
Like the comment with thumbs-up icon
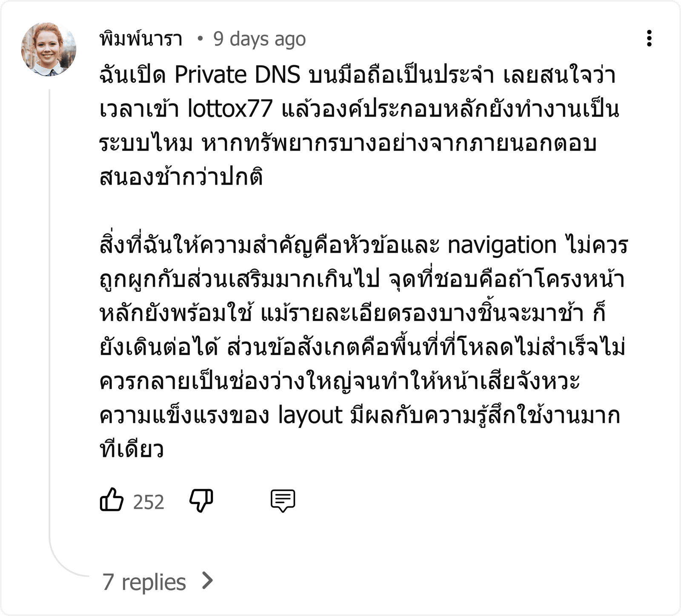[x=112, y=500]
